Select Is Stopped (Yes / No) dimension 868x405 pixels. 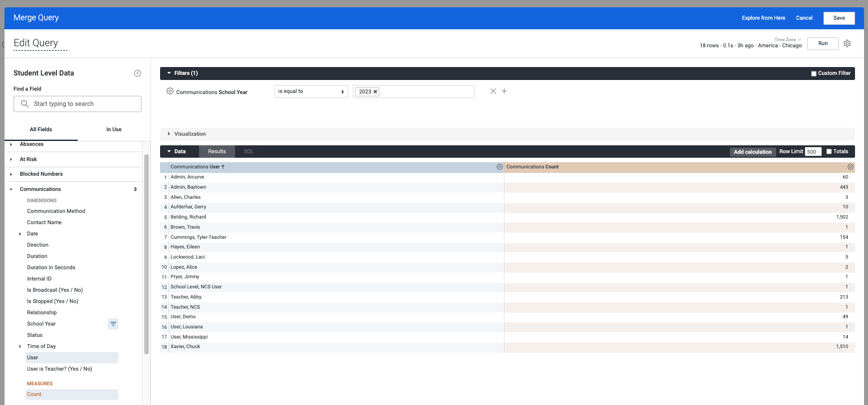click(52, 301)
